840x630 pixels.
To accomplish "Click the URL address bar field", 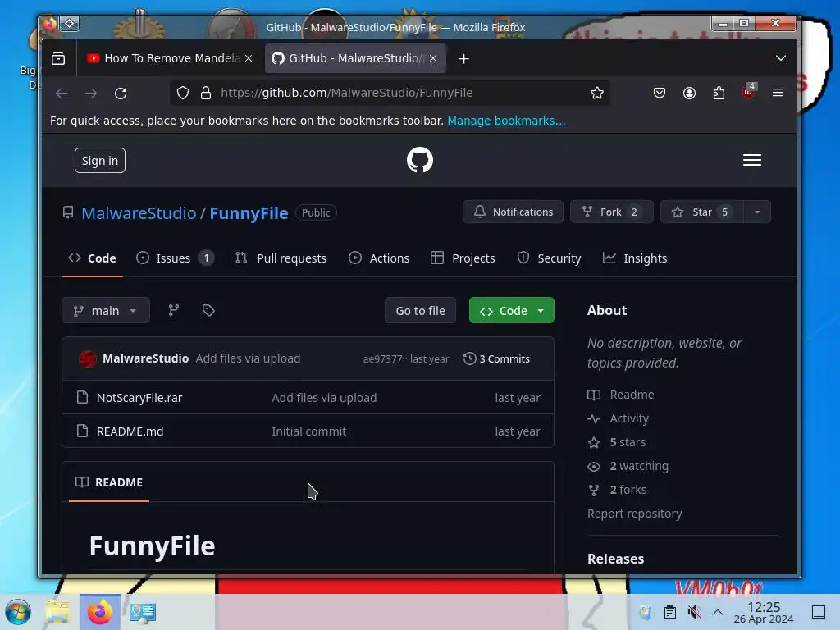I will 390,93.
